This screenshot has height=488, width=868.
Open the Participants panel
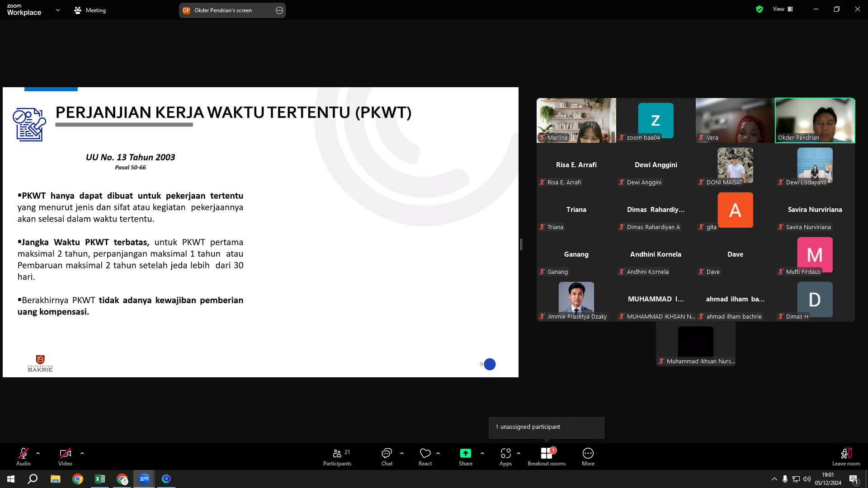337,456
